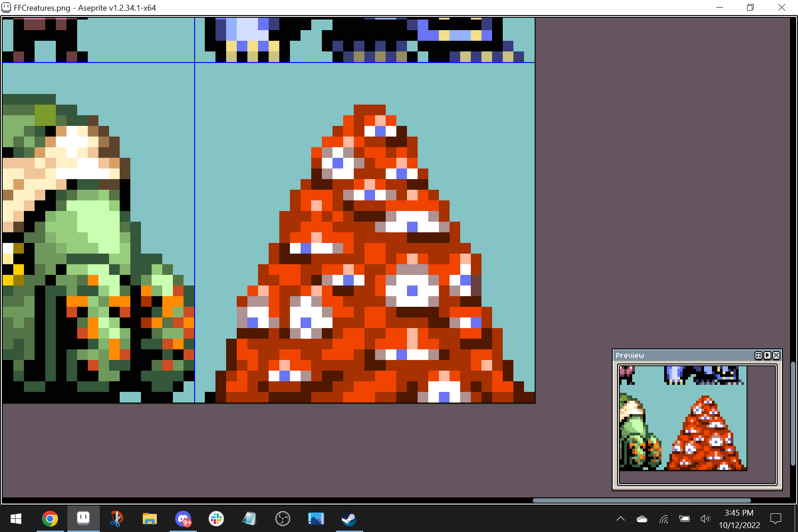The height and width of the screenshot is (532, 798).
Task: Open Steam from taskbar
Action: 349,519
